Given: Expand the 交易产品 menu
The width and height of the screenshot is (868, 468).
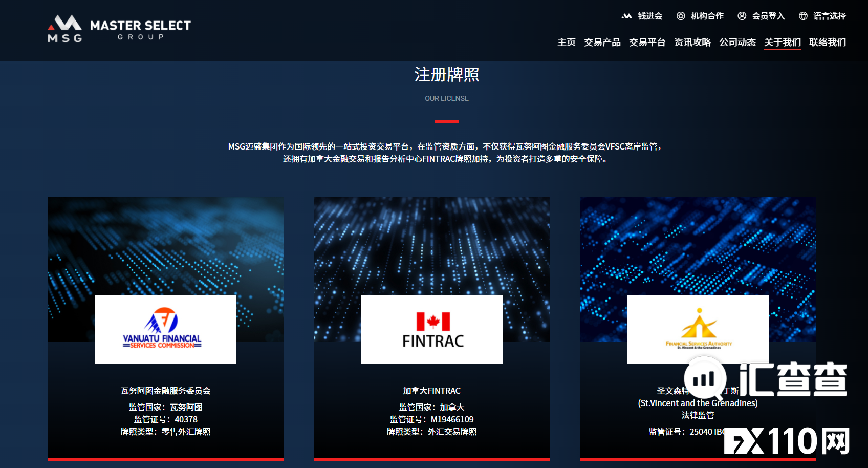Looking at the screenshot, I should coord(602,42).
